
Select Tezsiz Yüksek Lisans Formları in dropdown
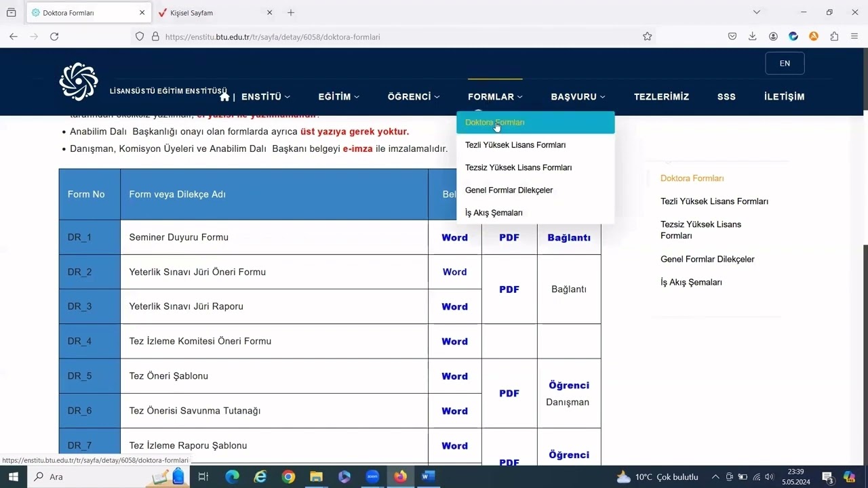tap(536, 167)
